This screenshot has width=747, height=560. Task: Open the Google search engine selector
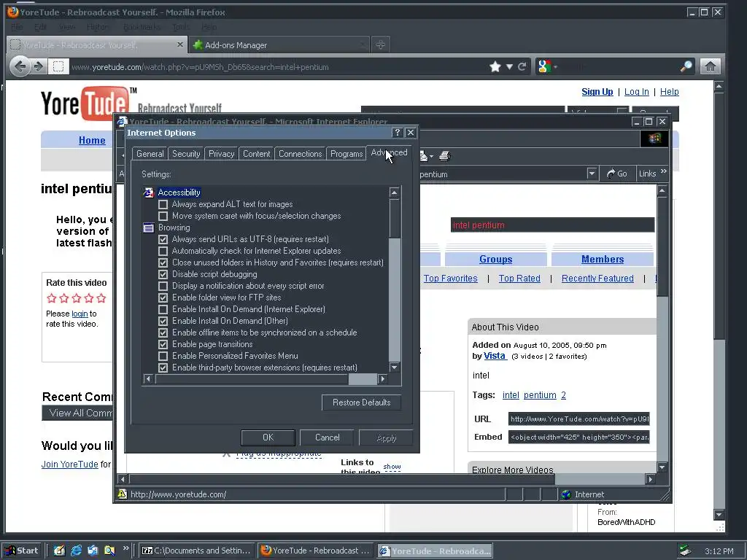click(x=546, y=66)
